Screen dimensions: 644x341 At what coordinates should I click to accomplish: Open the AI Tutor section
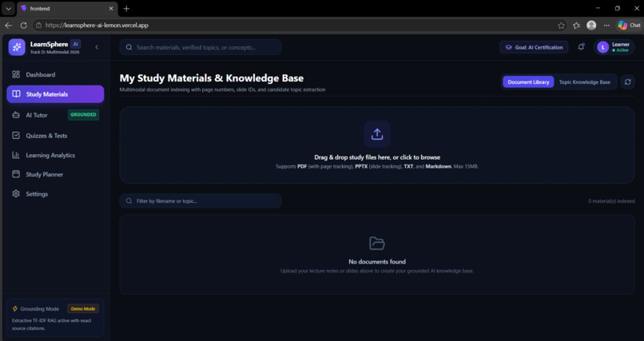[x=55, y=115]
